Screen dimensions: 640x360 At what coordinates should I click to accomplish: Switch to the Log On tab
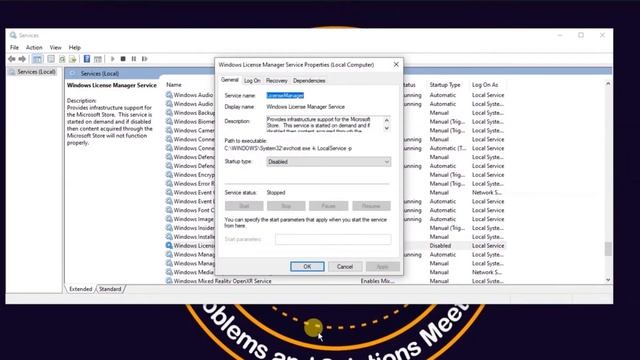[x=252, y=81]
